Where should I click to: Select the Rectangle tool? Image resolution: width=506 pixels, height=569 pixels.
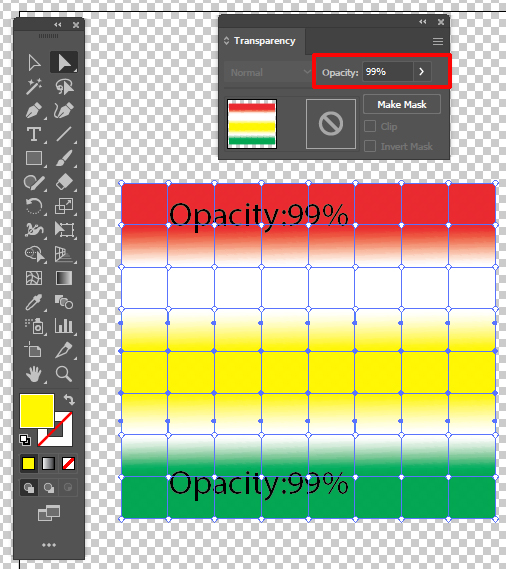pyautogui.click(x=34, y=158)
